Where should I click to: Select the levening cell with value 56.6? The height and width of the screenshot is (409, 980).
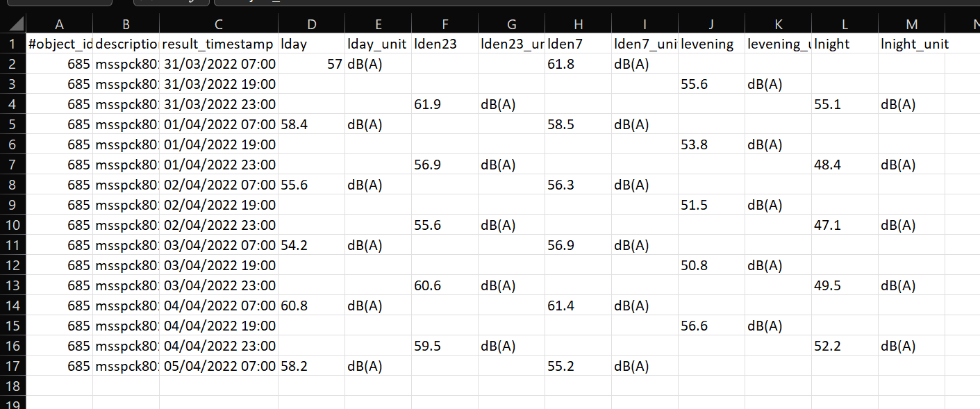tap(711, 326)
